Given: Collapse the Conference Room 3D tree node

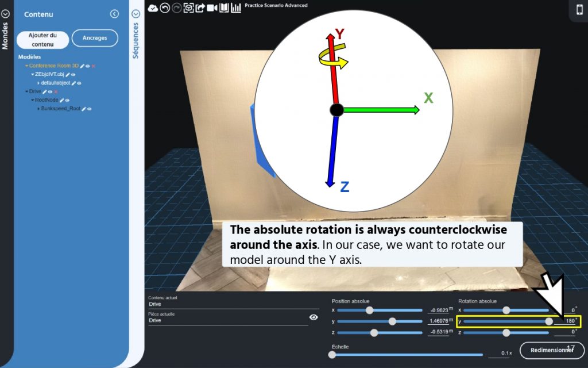Looking at the screenshot, I should click(26, 66).
